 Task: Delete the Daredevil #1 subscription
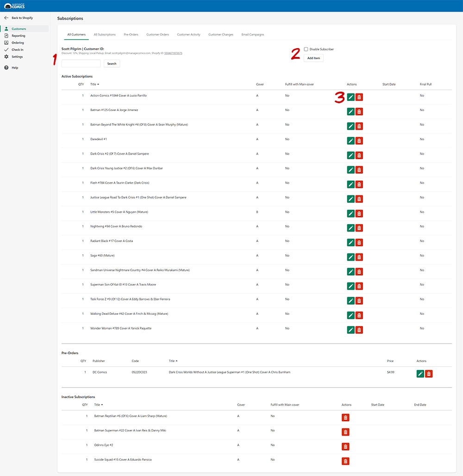(x=359, y=141)
